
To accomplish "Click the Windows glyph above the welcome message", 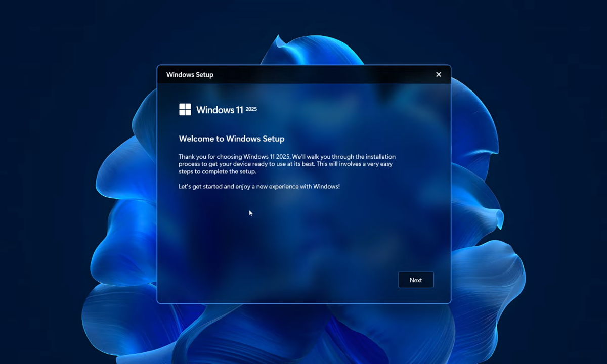I will [185, 109].
